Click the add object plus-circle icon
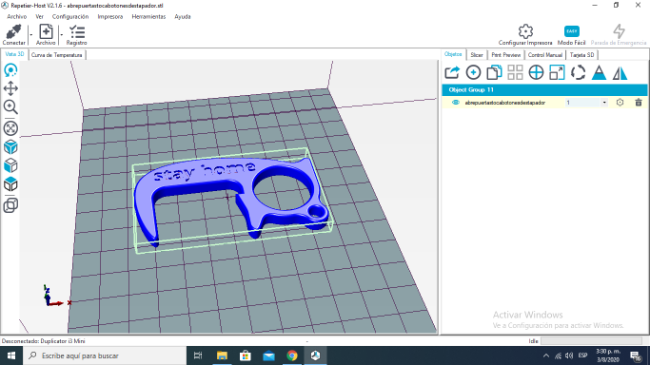This screenshot has height=365, width=650. [473, 73]
